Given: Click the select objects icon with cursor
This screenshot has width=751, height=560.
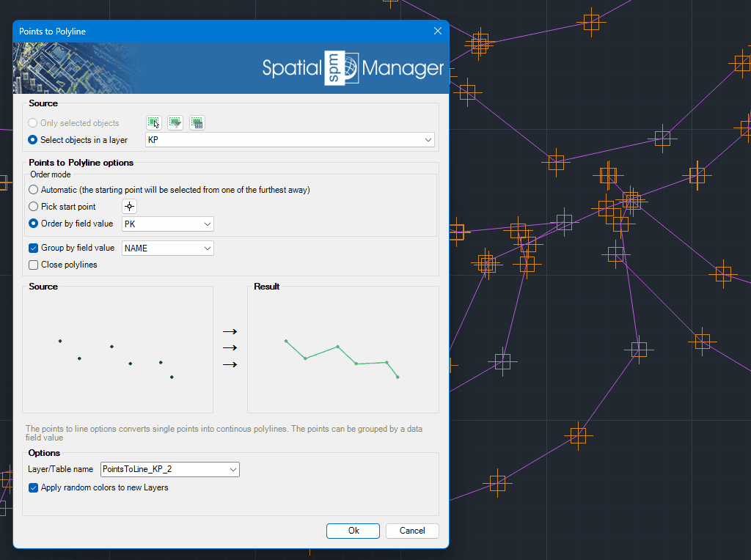Looking at the screenshot, I should tap(154, 123).
